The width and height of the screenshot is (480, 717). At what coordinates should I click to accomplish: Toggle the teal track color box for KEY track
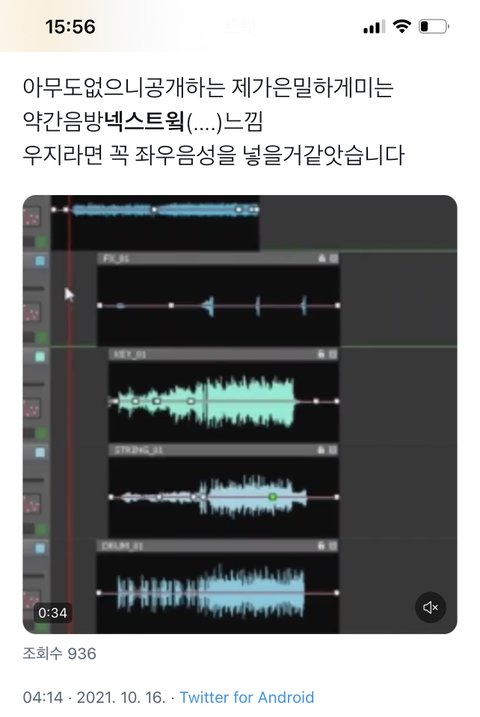(x=40, y=356)
